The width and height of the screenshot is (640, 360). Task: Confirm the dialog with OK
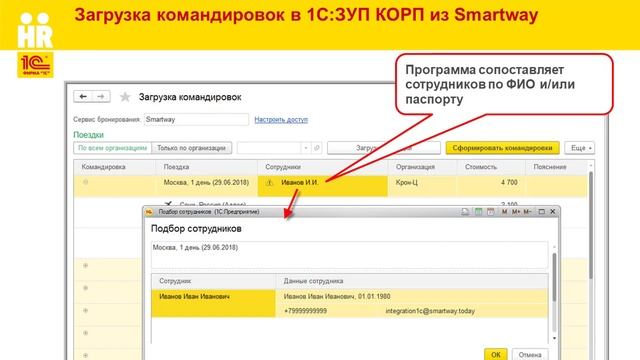coord(496,355)
